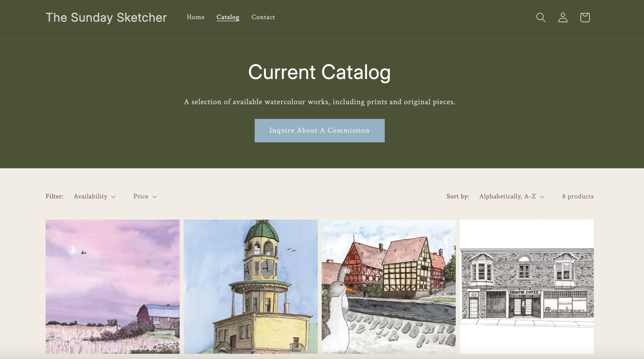Screen dimensions: 644x359
Task: Open the clock tower watercolour thumbnail
Action: (251, 286)
